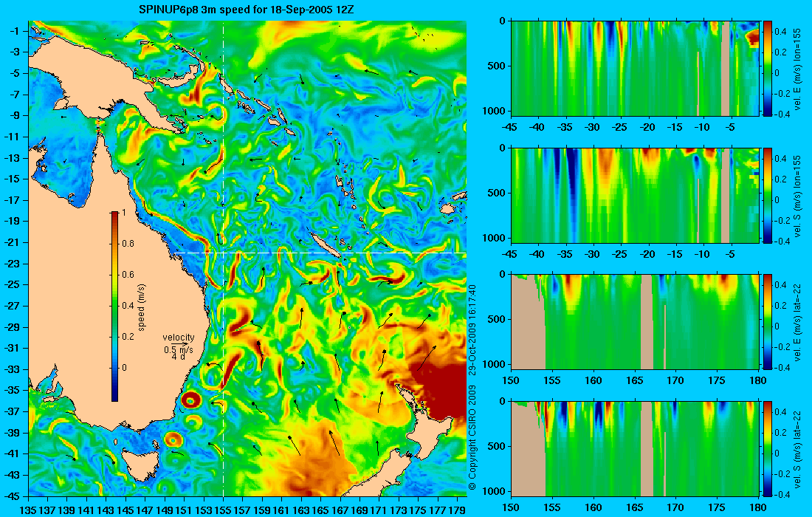Open the 'vel. S (m/s) lon=155' section panel
The width and height of the screenshot is (812, 517).
point(636,195)
